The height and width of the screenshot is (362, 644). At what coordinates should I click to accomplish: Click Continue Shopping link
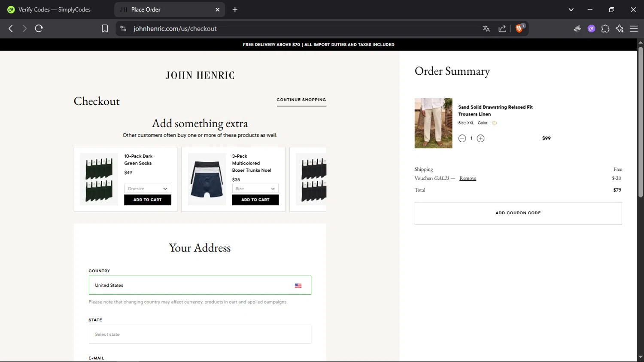coord(301,100)
